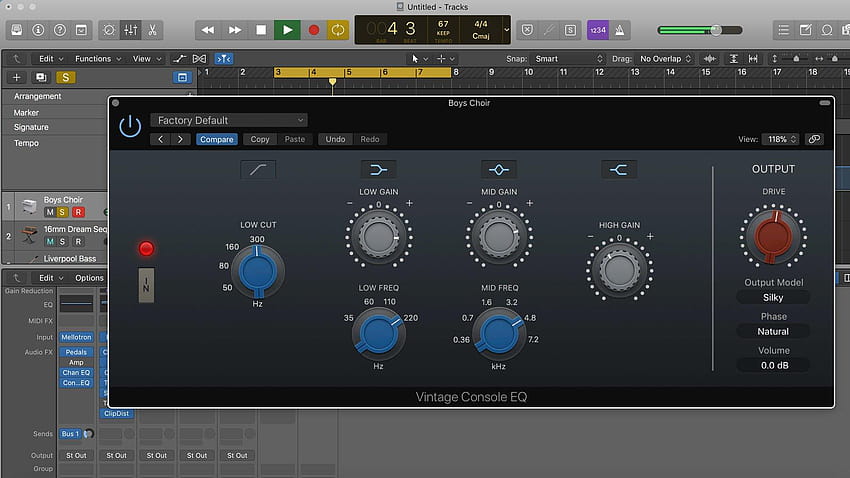Adjust the master volume slider
Viewport: 850px width, 478px height.
[700, 30]
